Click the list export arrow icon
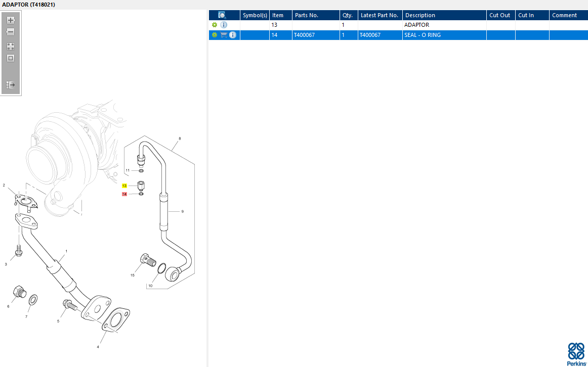This screenshot has width=588, height=367. pyautogui.click(x=11, y=85)
